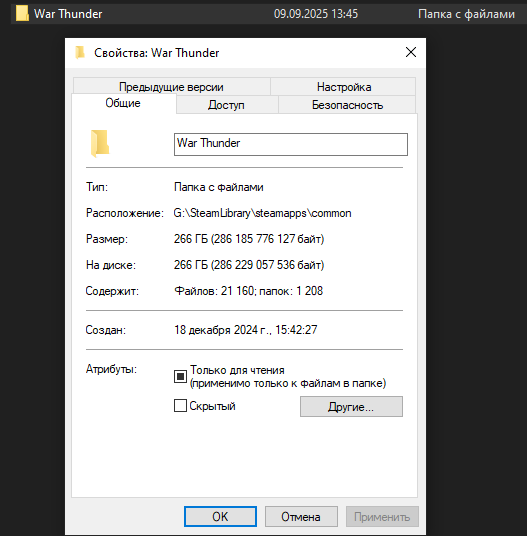Click the contents value 'Файлов: 21 160'

(214, 291)
